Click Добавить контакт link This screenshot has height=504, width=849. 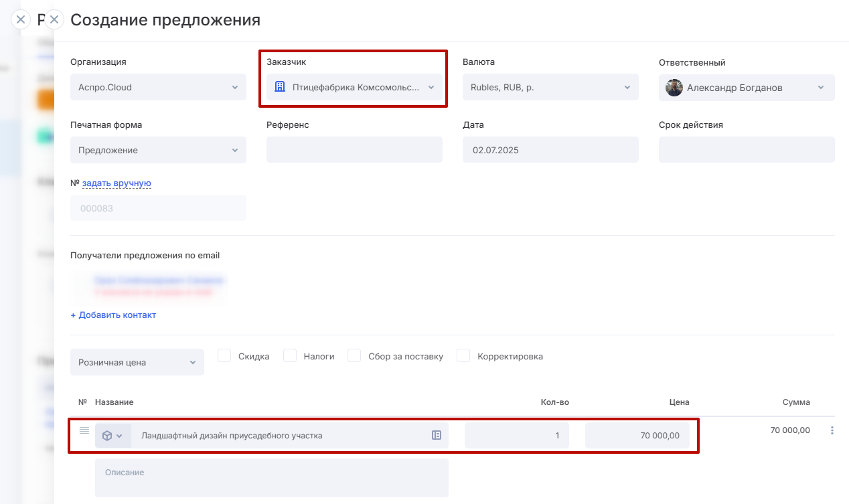tap(113, 315)
